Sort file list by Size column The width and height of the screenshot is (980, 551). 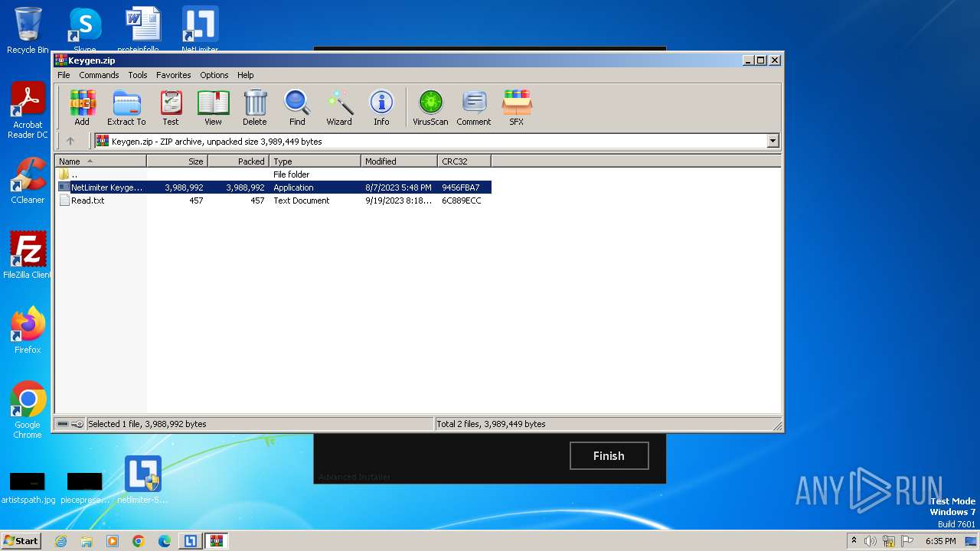pos(177,161)
